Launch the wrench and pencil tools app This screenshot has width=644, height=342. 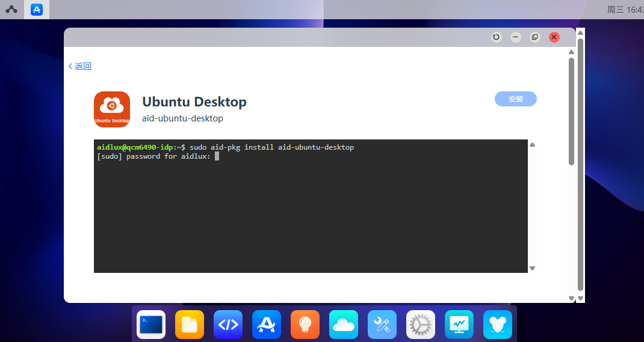(382, 325)
